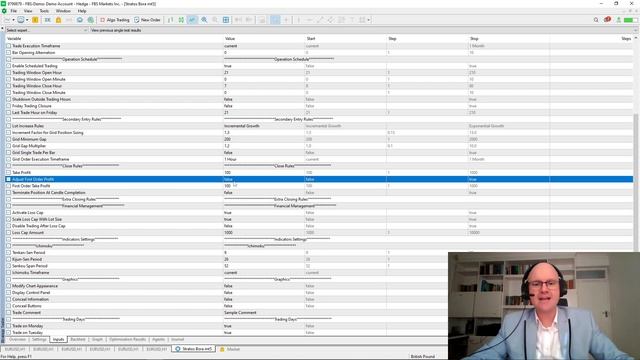
Task: Select the highlighted Adjust First Order Profit row
Action: pyautogui.click(x=318, y=179)
